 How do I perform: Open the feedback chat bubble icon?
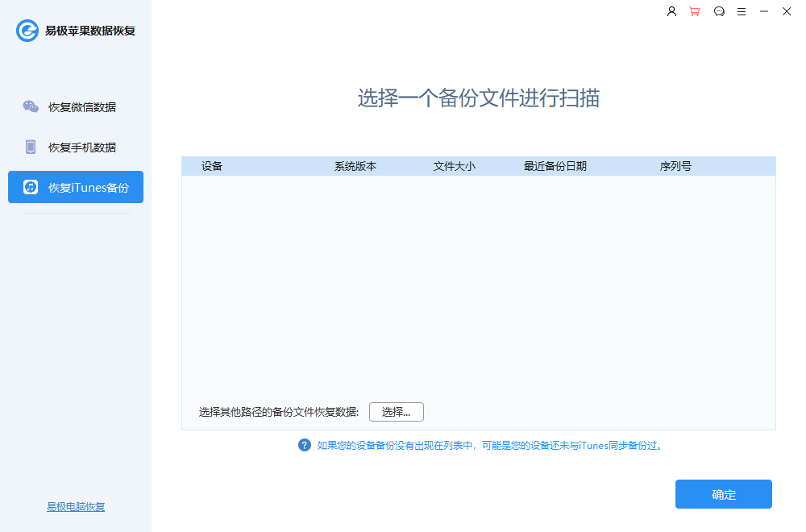(719, 11)
